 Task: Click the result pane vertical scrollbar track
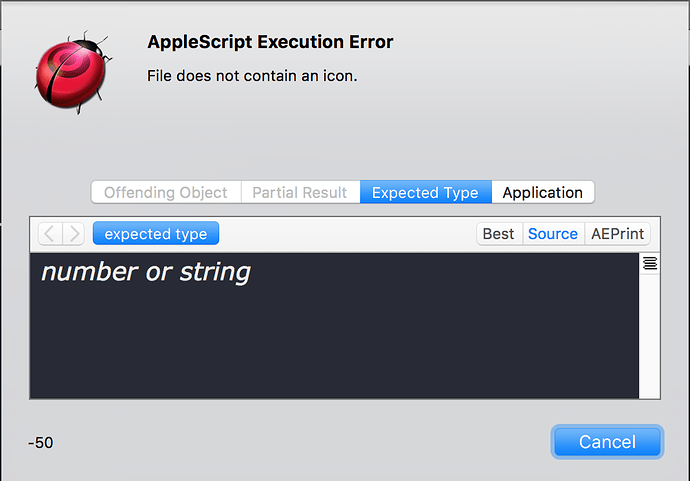[650, 337]
